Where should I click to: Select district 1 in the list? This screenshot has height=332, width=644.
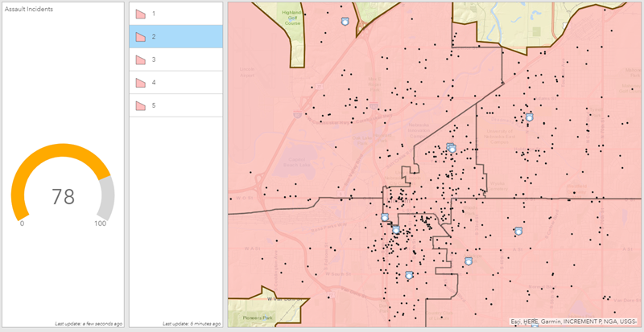click(x=175, y=14)
